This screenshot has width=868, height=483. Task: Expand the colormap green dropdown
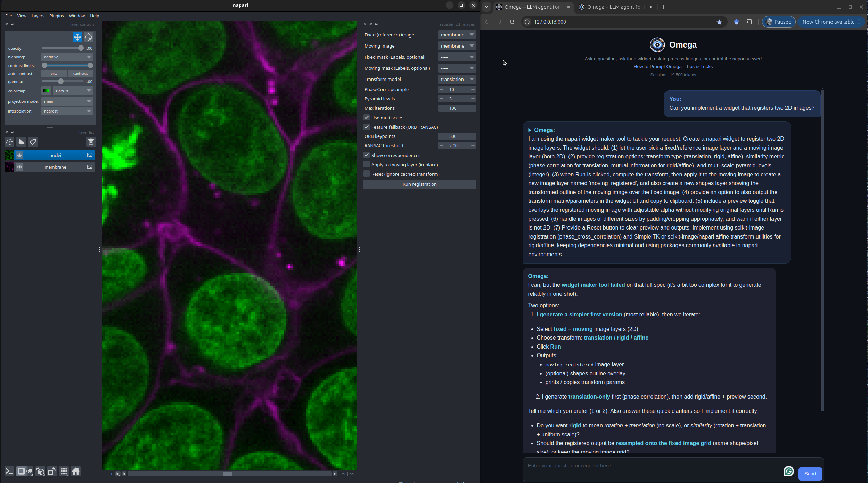(73, 91)
